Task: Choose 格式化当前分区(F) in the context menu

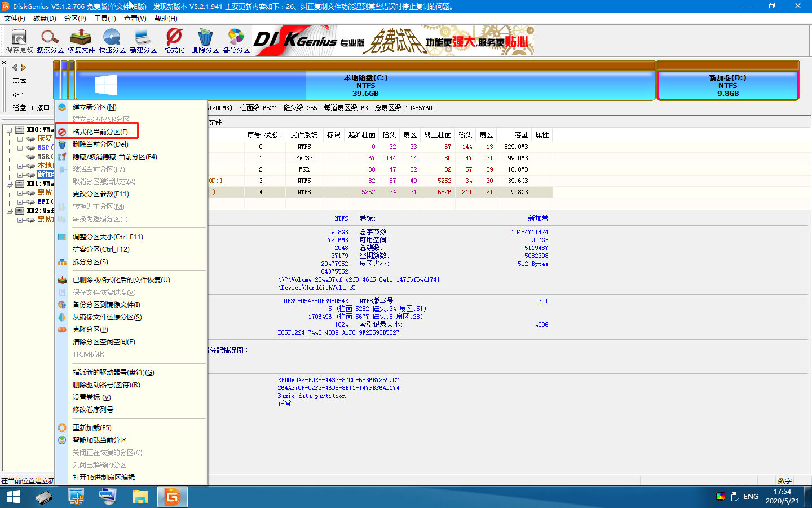Action: pyautogui.click(x=100, y=132)
